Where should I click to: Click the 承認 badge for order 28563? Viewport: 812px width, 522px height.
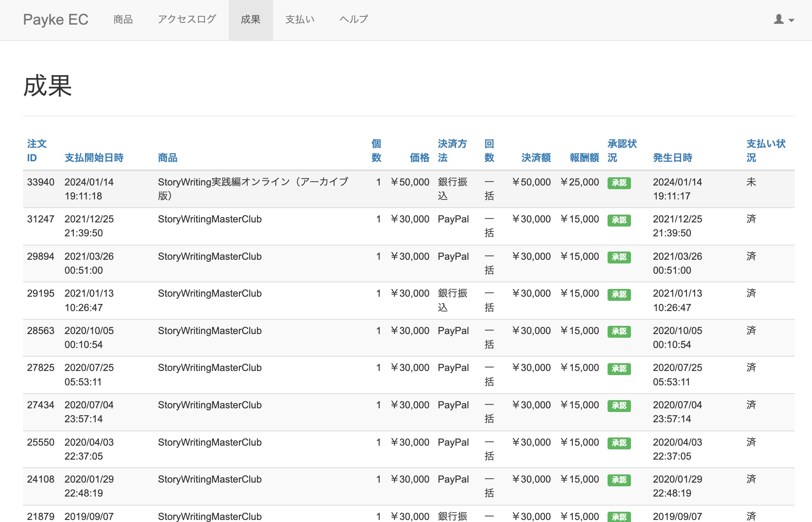619,332
